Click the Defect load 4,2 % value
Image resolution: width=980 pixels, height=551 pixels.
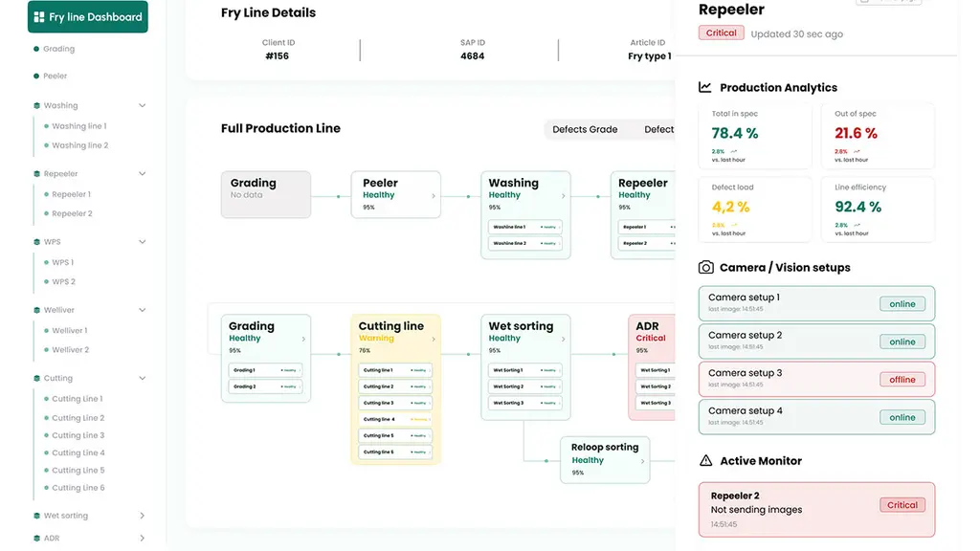coord(730,207)
